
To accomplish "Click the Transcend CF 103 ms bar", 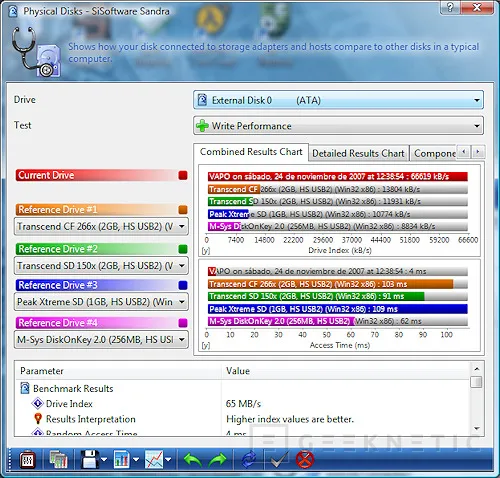I will click(338, 284).
